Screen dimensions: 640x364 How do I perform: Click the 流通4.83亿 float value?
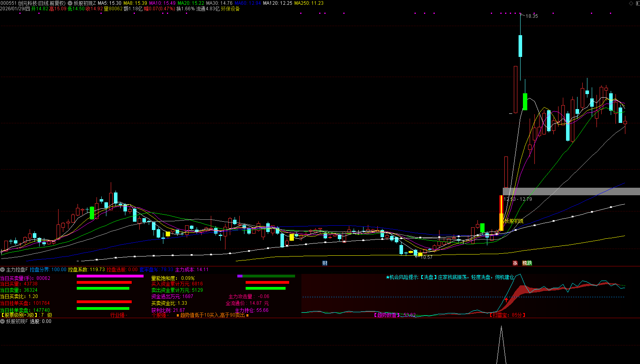point(208,9)
